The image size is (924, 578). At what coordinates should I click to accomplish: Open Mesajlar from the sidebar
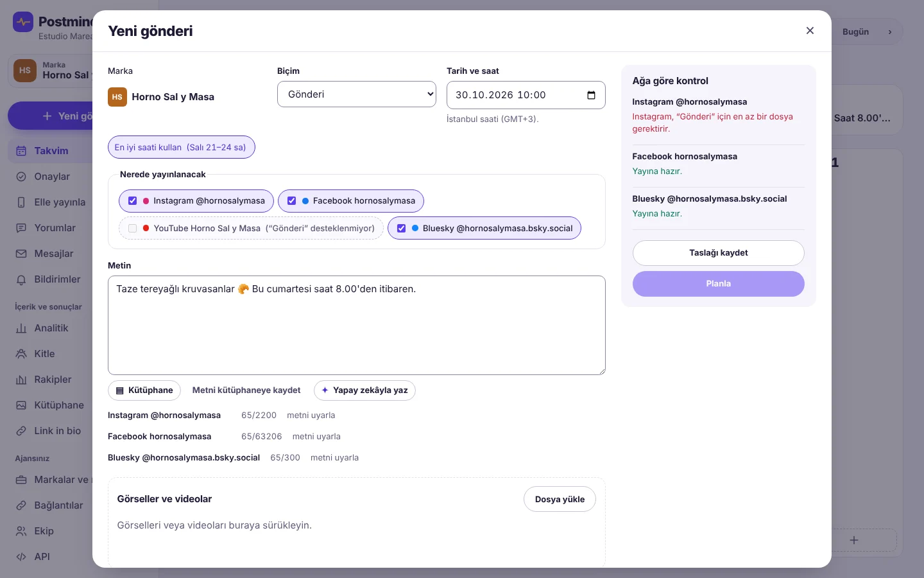coord(51,254)
